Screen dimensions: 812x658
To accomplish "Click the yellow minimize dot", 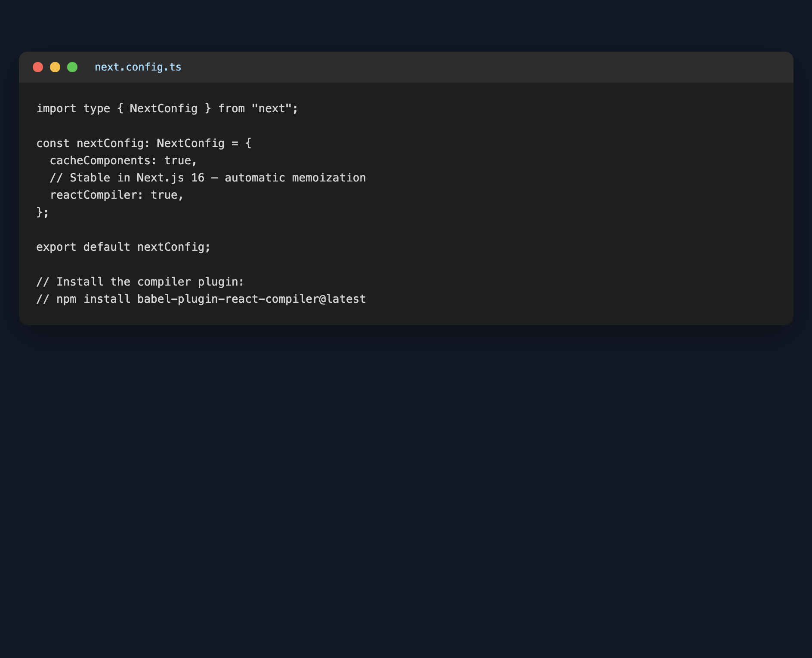I will click(55, 67).
